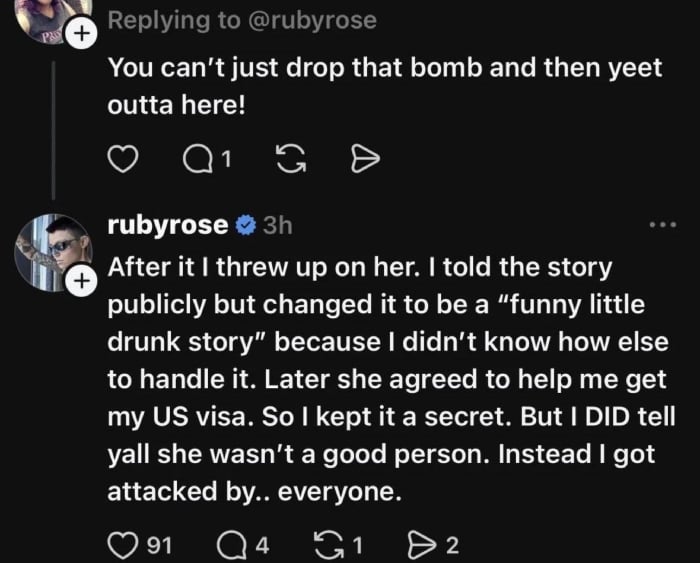Open the rubyrose username profile link
700x563 pixels.
(x=167, y=226)
